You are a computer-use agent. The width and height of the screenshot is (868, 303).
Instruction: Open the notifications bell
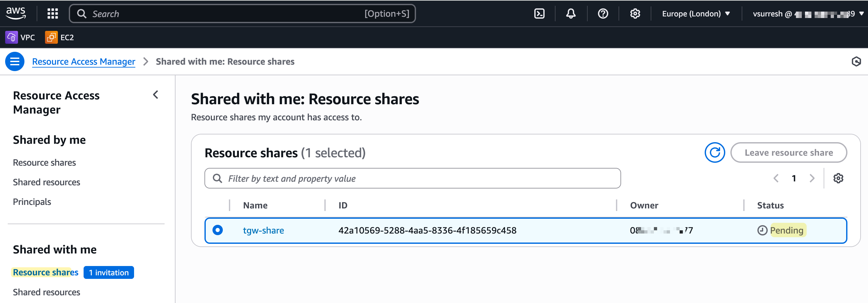[x=570, y=14]
